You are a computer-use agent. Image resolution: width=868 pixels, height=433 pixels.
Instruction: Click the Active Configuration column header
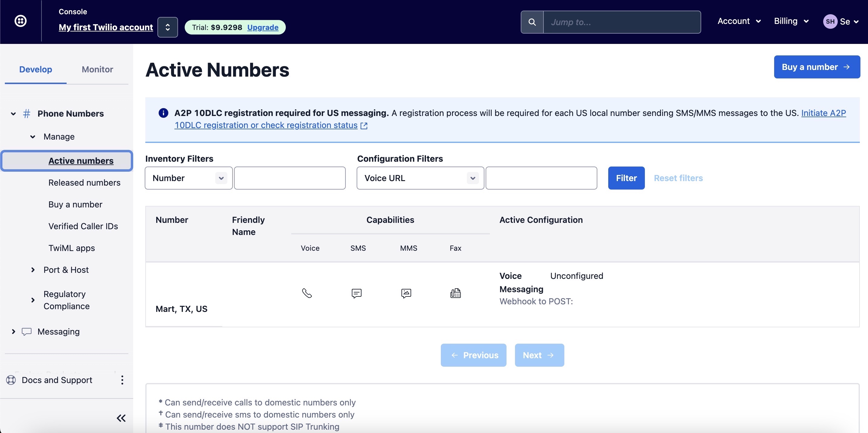coord(541,220)
